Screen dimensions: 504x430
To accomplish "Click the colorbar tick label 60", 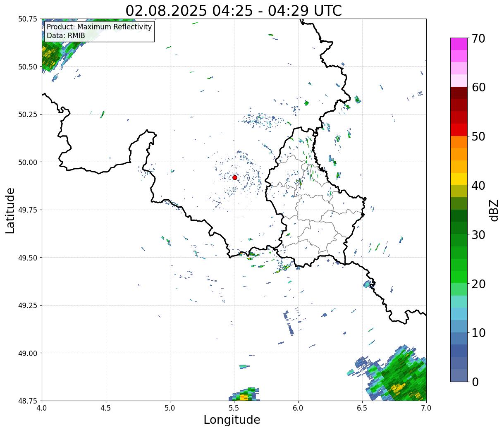I will [478, 87].
